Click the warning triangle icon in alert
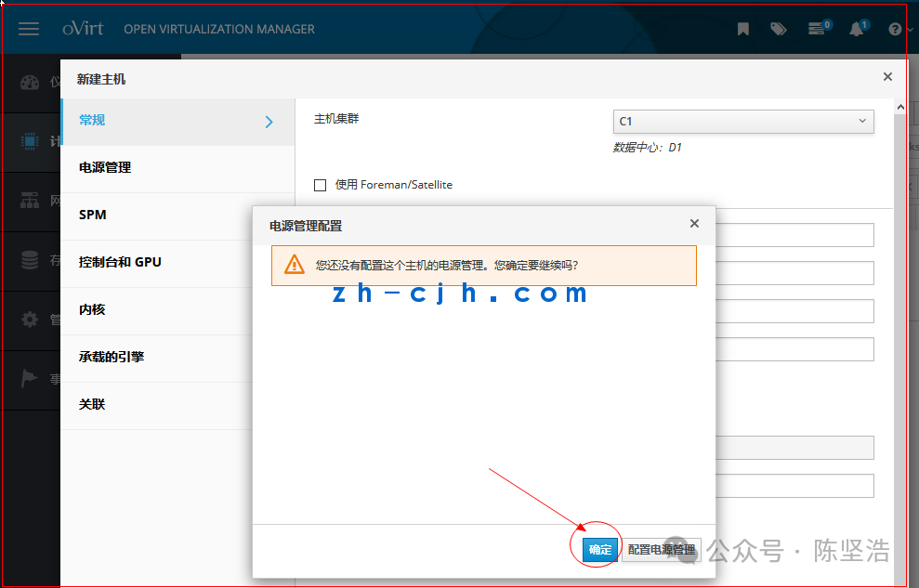 pyautogui.click(x=295, y=265)
